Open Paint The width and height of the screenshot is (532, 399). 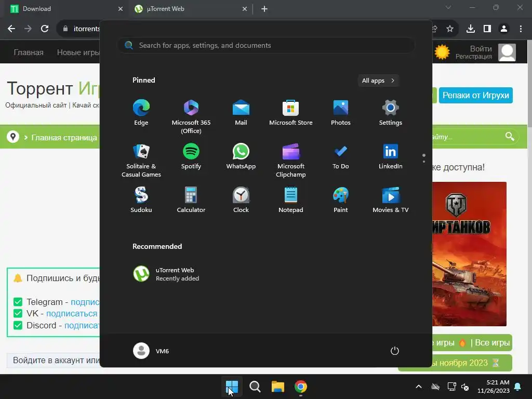pos(341,200)
